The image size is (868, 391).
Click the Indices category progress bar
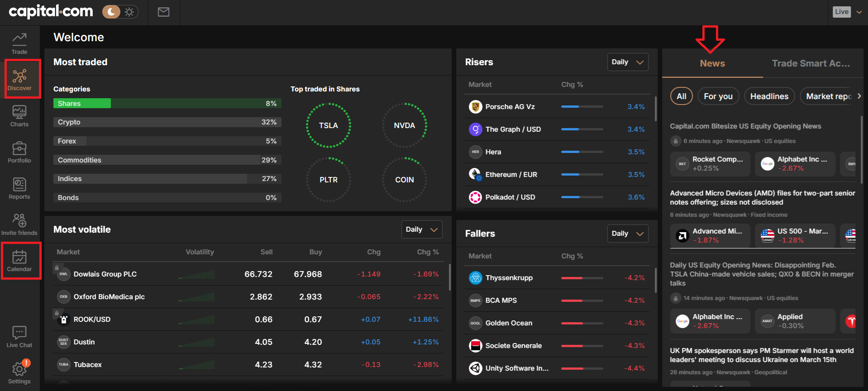coord(167,179)
